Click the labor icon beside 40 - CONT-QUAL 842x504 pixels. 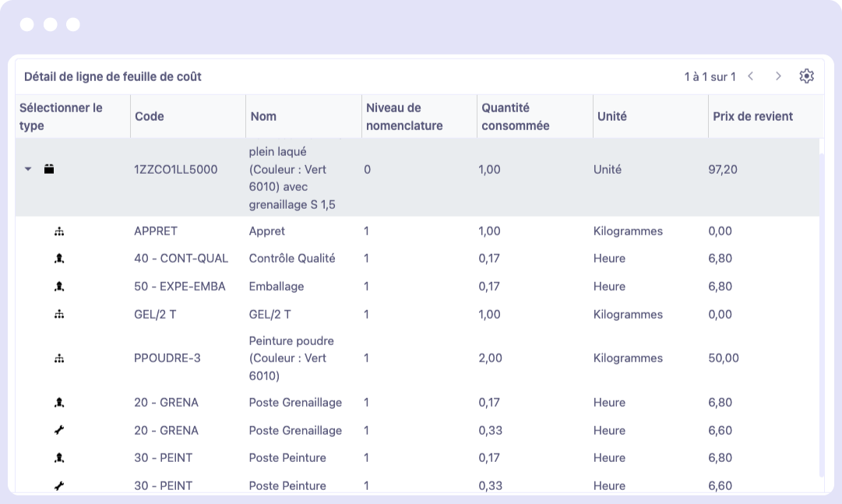59,259
